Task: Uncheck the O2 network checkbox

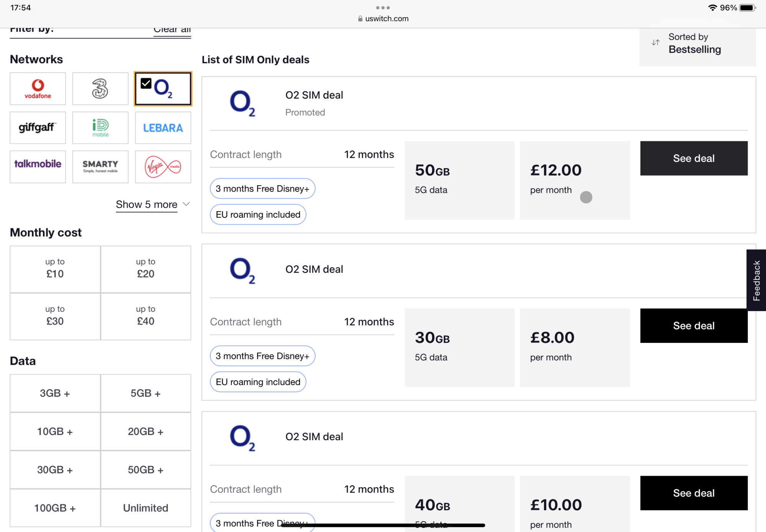Action: click(146, 83)
